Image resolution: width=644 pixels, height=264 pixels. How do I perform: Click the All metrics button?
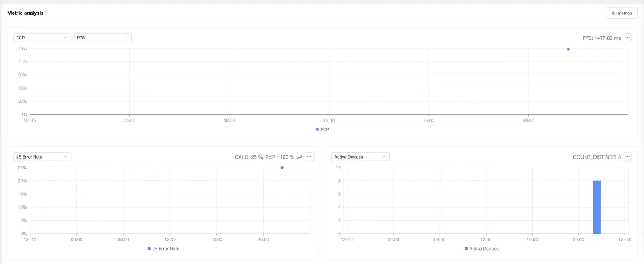coord(621,13)
